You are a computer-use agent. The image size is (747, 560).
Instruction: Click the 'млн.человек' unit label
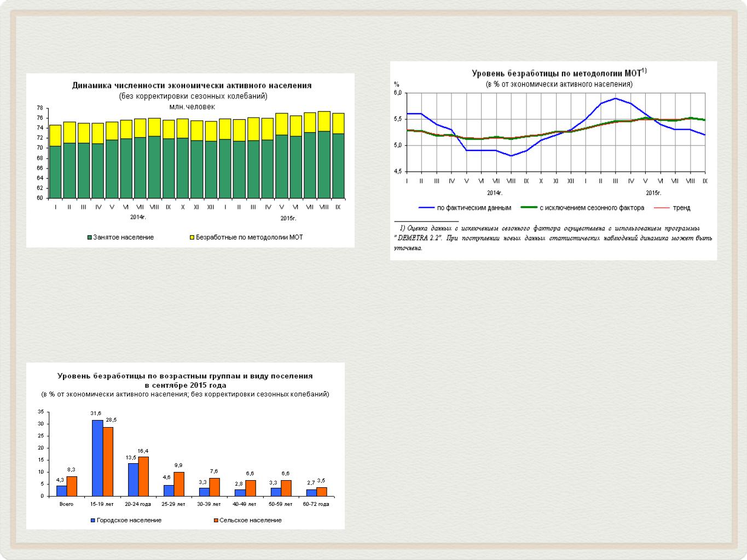[x=192, y=107]
